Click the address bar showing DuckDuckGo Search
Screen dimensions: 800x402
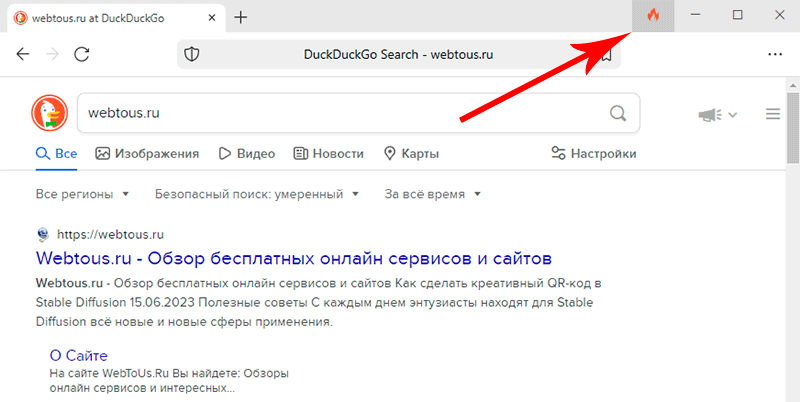[x=398, y=55]
